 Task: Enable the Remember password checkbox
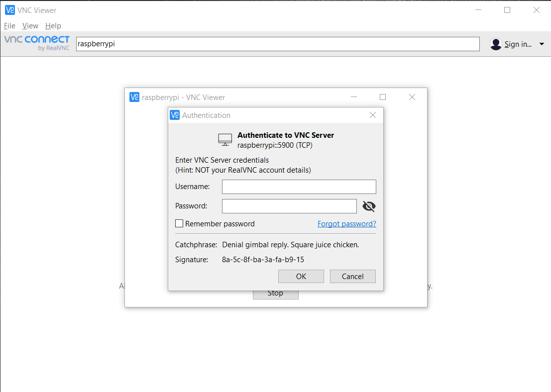pyautogui.click(x=179, y=223)
